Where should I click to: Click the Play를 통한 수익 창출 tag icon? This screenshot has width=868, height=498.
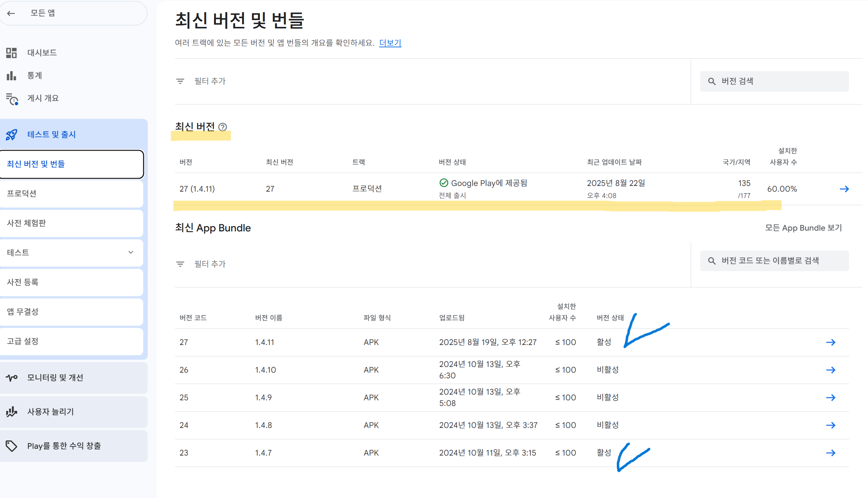pyautogui.click(x=11, y=446)
